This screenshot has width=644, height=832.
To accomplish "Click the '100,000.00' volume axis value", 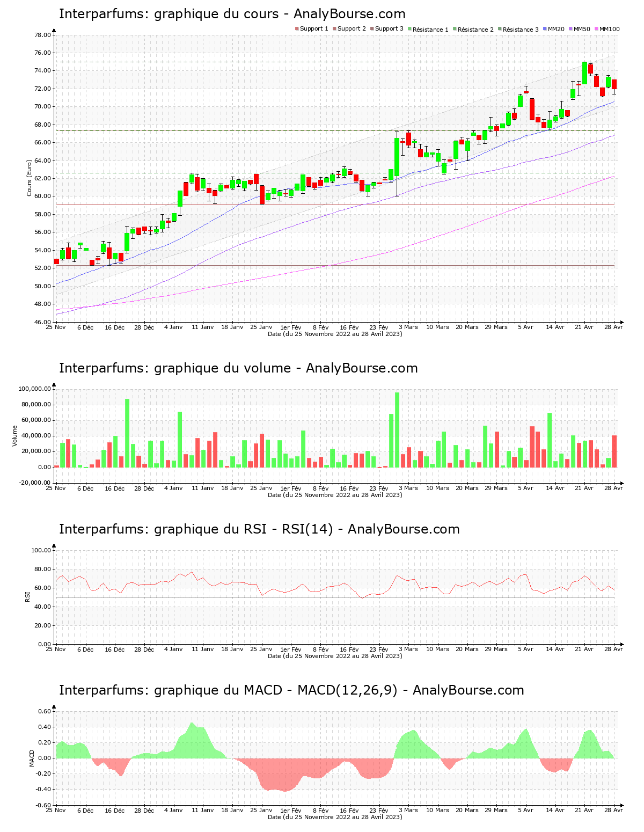I will coord(34,389).
